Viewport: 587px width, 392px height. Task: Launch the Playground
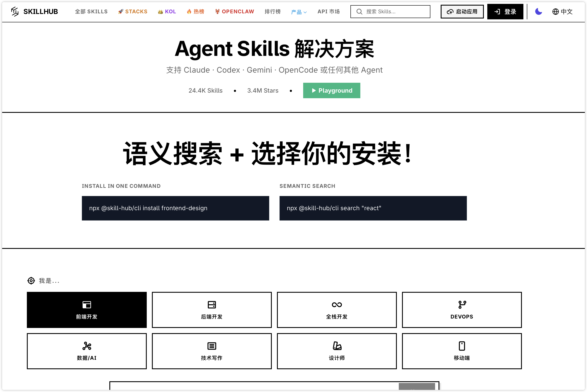(x=332, y=90)
